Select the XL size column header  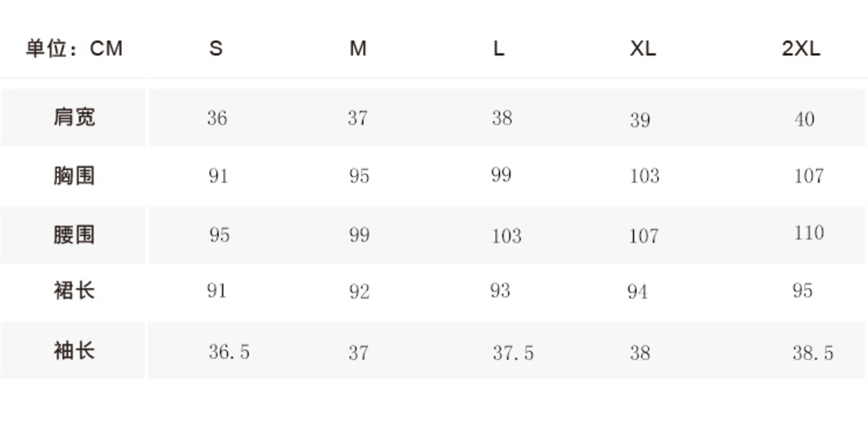pos(643,48)
